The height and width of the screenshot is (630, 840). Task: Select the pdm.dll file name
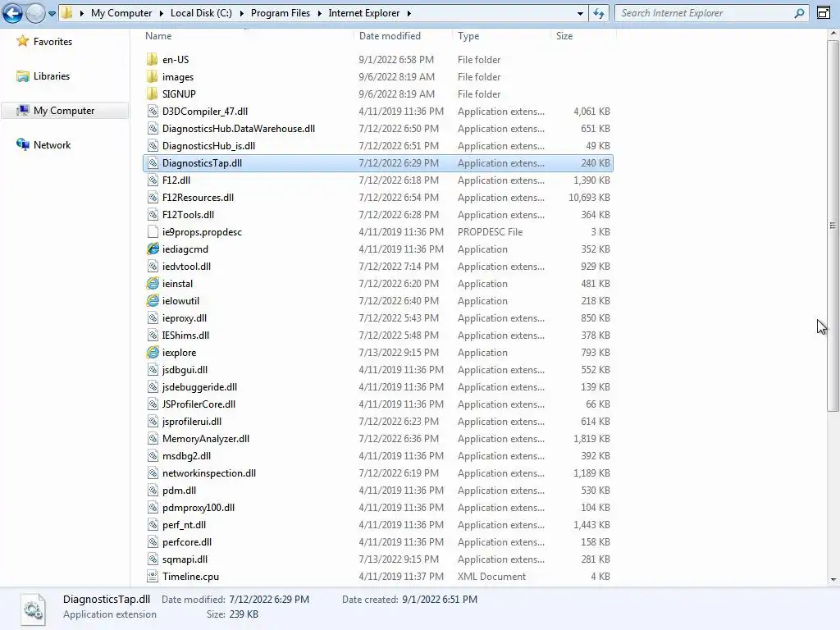(179, 491)
